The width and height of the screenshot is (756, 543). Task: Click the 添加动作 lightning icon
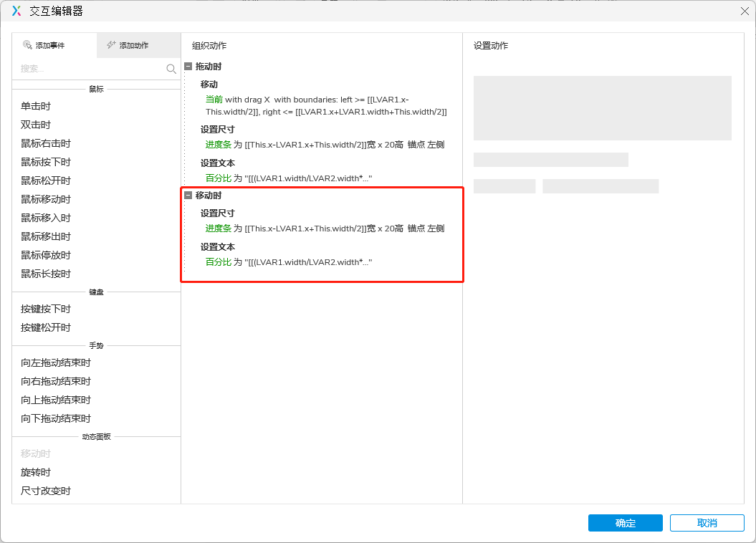111,45
